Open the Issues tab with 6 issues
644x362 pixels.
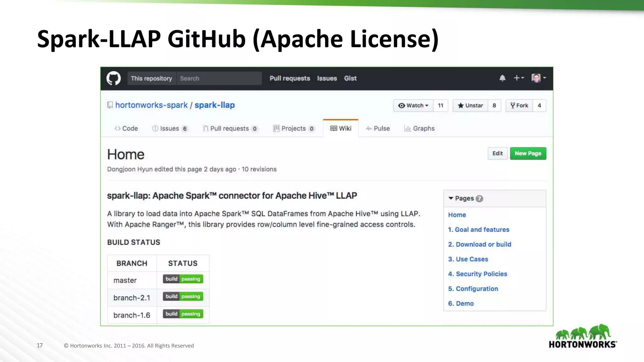pos(170,129)
